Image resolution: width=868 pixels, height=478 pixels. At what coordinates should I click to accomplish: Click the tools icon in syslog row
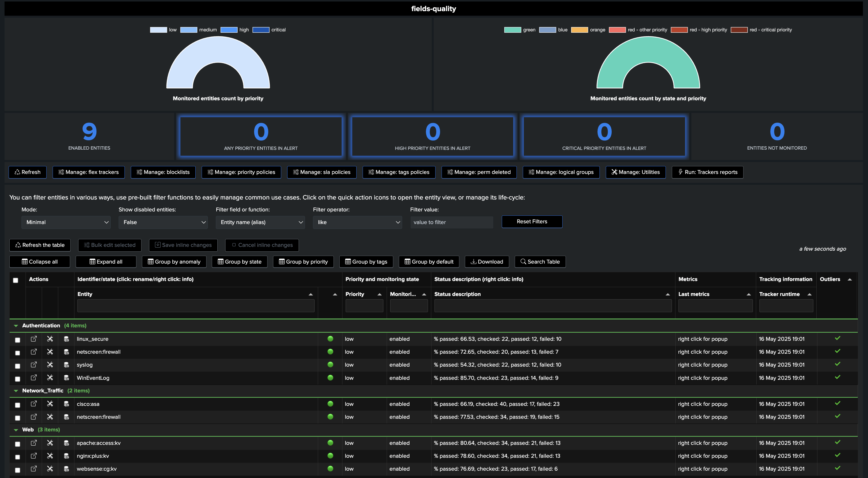50,365
